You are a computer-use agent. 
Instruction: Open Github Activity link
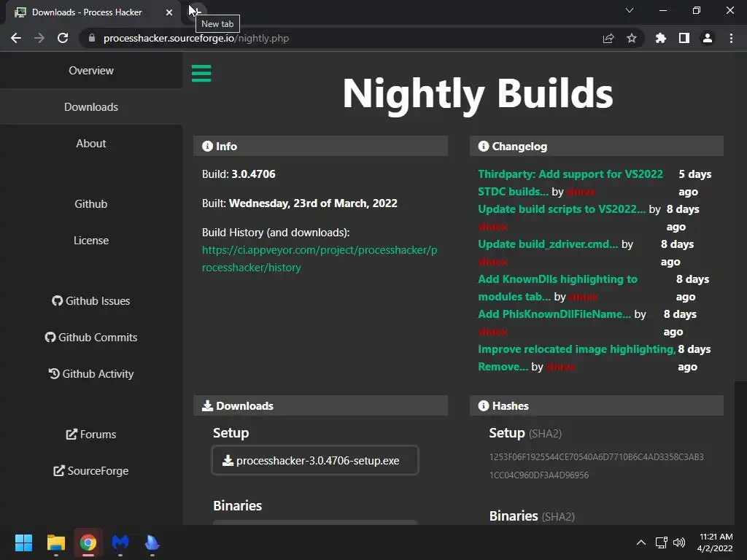coord(91,374)
